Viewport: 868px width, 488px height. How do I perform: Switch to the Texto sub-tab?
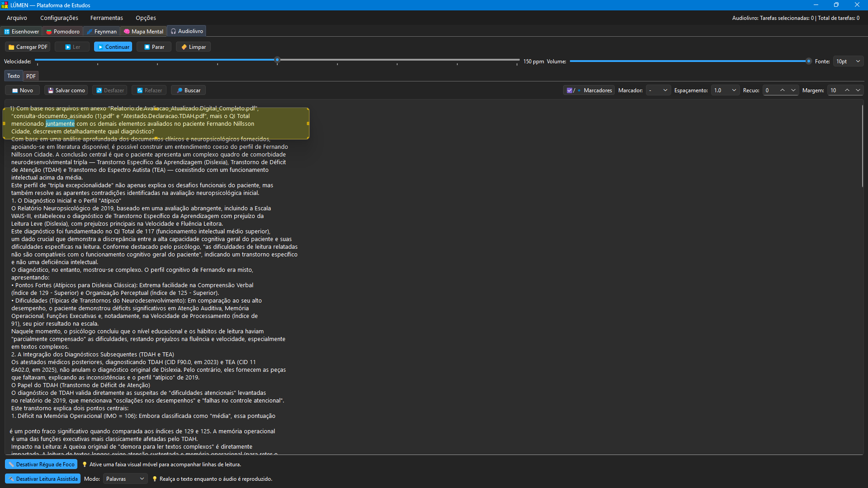[x=14, y=76]
